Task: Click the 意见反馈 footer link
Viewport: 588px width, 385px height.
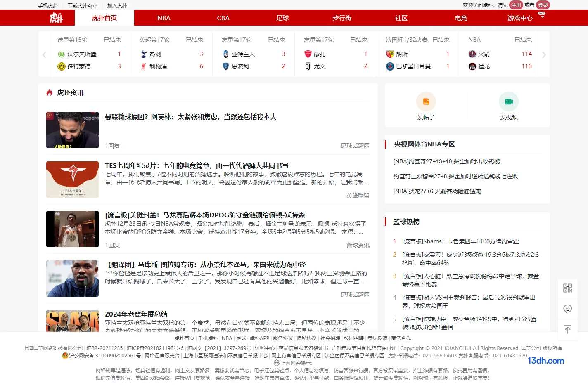Action: click(377, 338)
